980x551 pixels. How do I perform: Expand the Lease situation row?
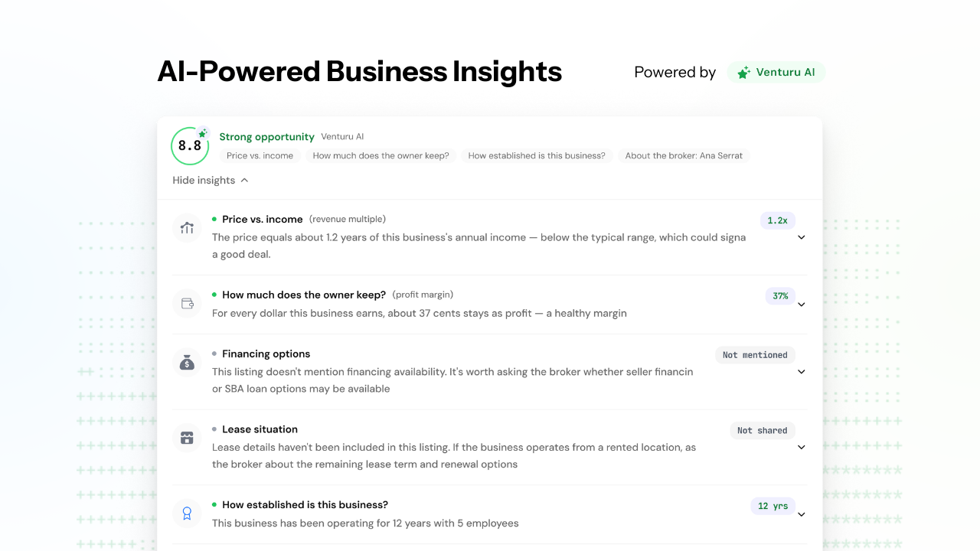(802, 447)
